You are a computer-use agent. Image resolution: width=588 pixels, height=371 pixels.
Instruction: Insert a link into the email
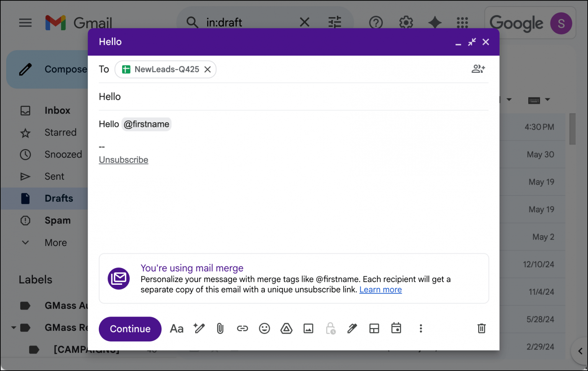[242, 328]
